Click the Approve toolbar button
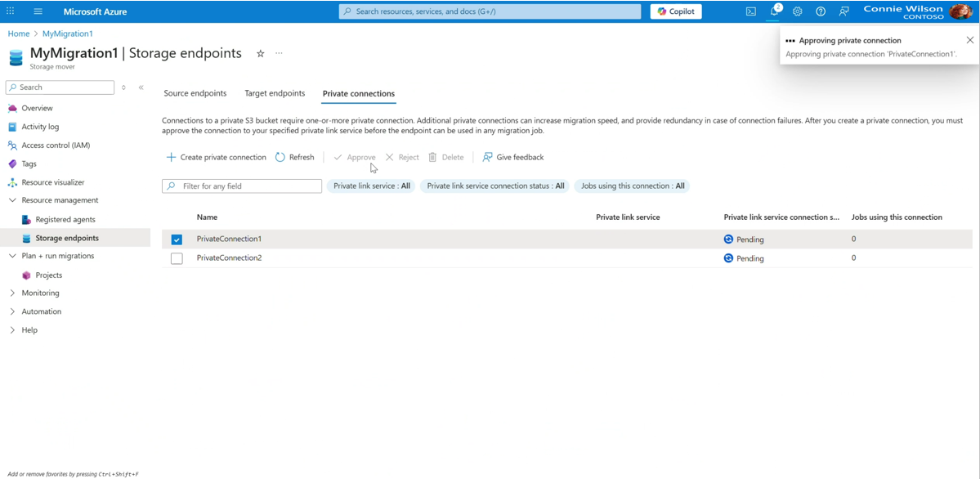Image resolution: width=980 pixels, height=479 pixels. point(355,158)
